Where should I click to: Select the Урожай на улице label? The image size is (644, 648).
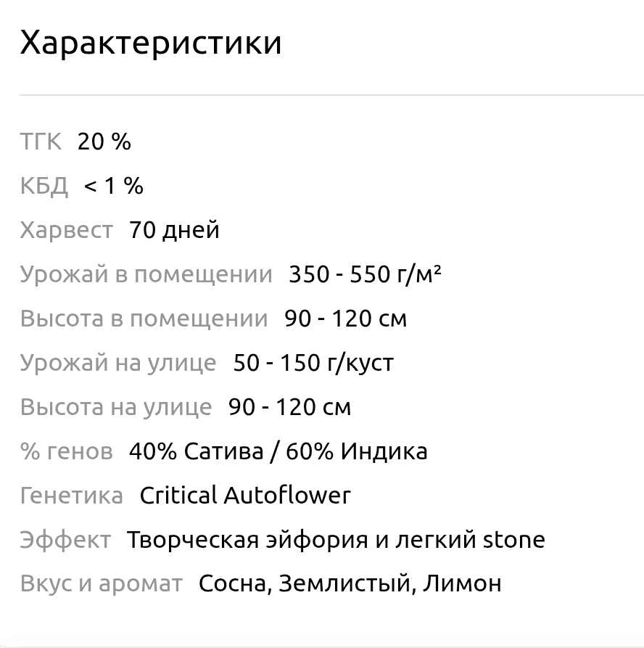tap(118, 362)
